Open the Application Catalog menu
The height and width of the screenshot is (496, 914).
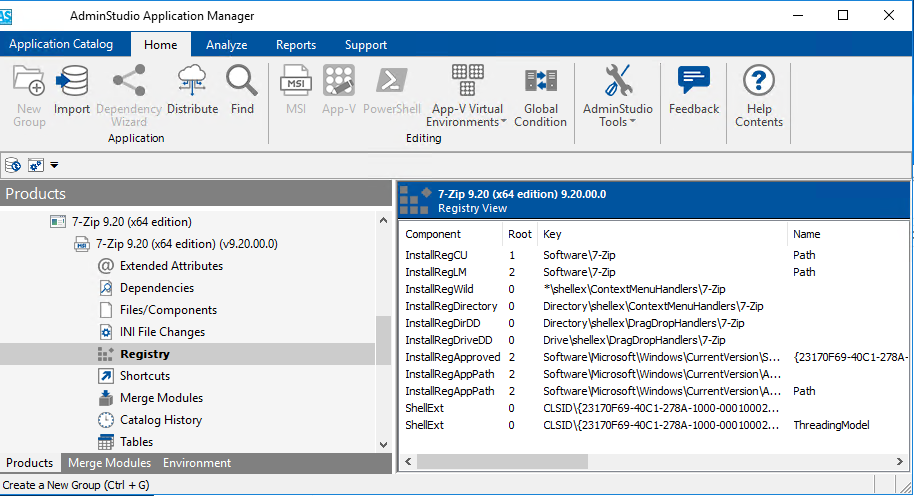click(x=61, y=44)
